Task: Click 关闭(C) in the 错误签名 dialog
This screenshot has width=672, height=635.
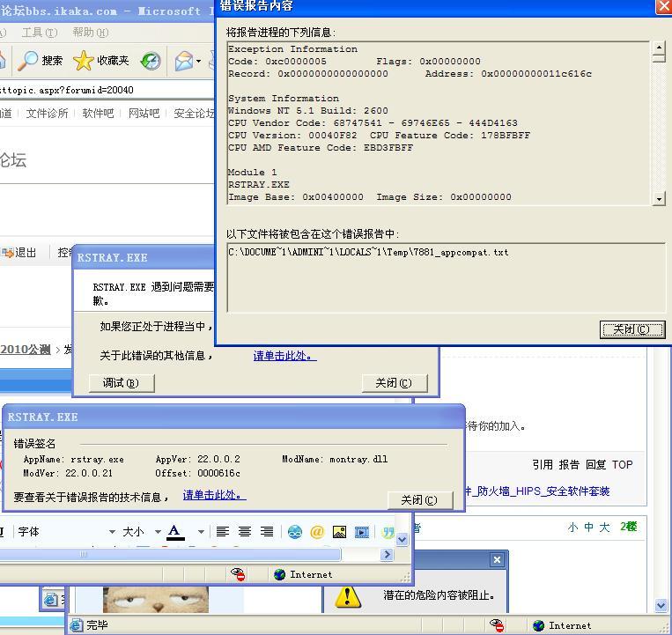Action: 420,500
